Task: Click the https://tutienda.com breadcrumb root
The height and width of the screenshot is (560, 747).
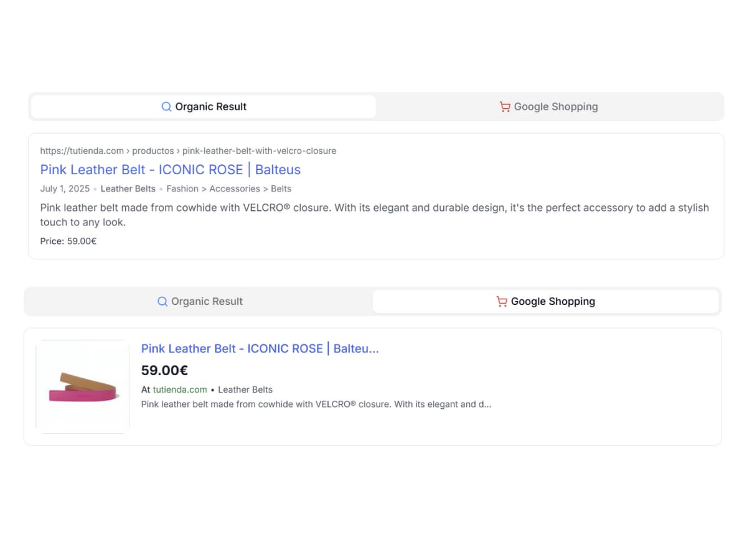Action: tap(81, 151)
